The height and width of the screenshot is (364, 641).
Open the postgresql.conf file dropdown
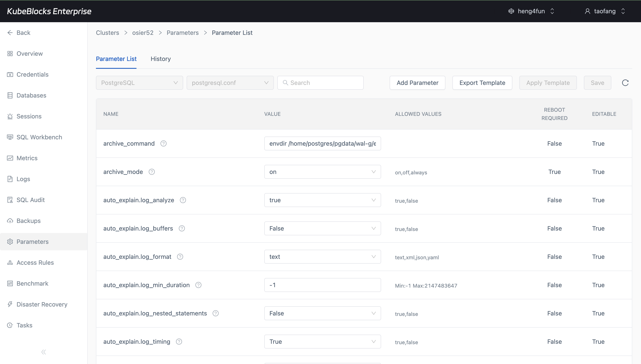tap(230, 83)
